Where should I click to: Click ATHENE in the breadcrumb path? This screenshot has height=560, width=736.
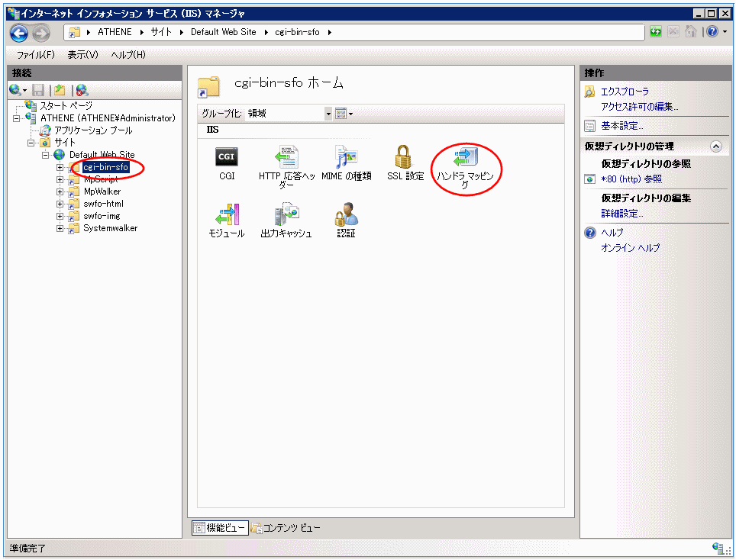click(x=115, y=32)
